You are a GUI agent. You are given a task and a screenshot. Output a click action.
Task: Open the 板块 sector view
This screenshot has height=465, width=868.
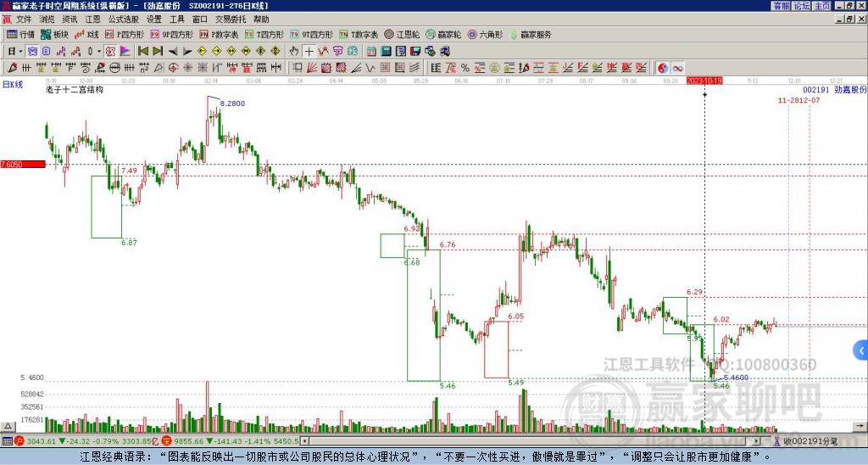55,35
